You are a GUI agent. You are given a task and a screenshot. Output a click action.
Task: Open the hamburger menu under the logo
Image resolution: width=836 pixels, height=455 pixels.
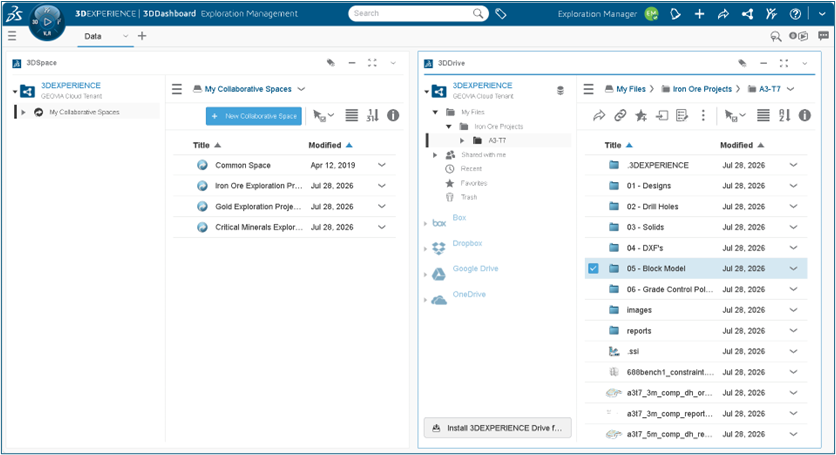tap(12, 36)
